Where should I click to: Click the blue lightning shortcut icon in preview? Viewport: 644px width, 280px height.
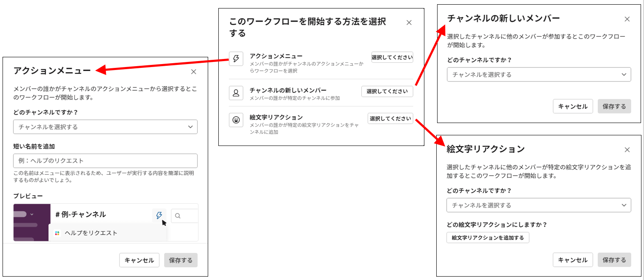click(159, 215)
